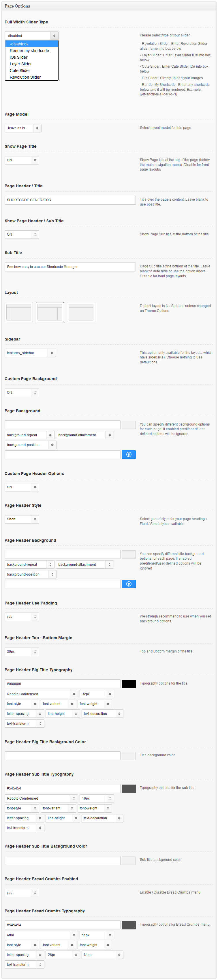The width and height of the screenshot is (218, 980).
Task: Pick the Render my shortcode option
Action: click(x=29, y=51)
